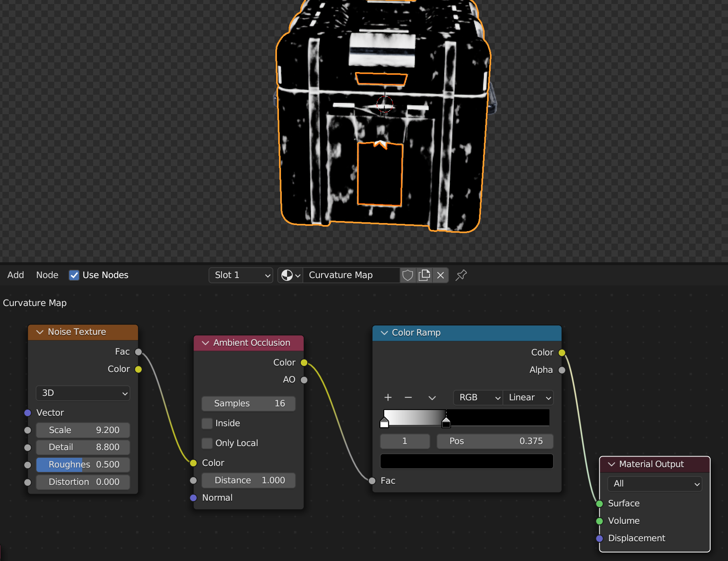Unlink material with the X icon

pyautogui.click(x=441, y=275)
